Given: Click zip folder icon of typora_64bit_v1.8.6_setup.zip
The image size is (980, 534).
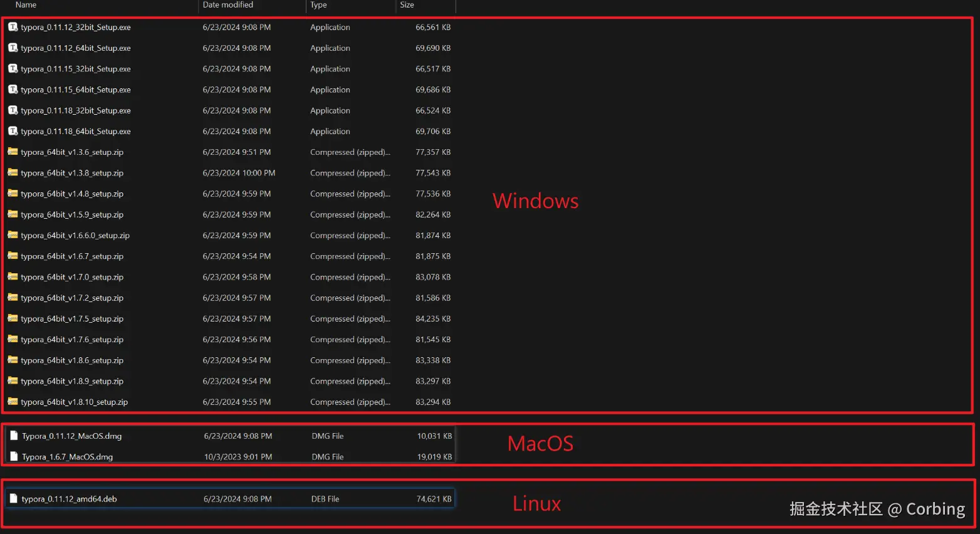Looking at the screenshot, I should pos(13,360).
